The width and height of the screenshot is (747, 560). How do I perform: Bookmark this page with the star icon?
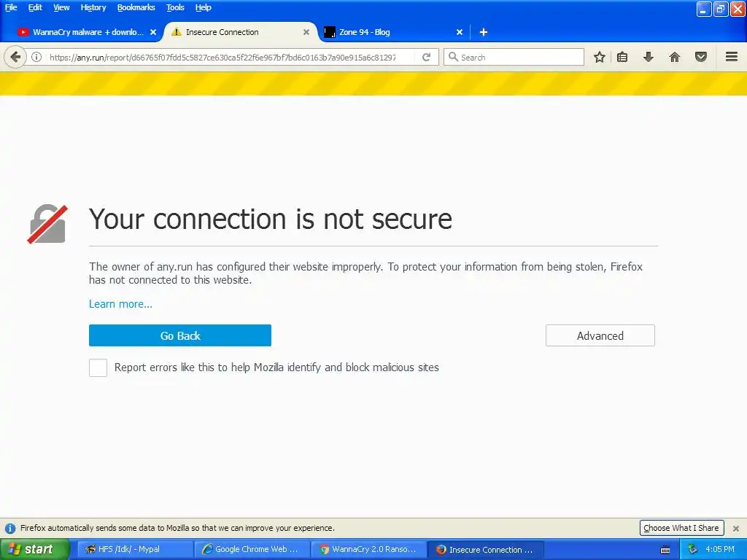click(x=600, y=58)
